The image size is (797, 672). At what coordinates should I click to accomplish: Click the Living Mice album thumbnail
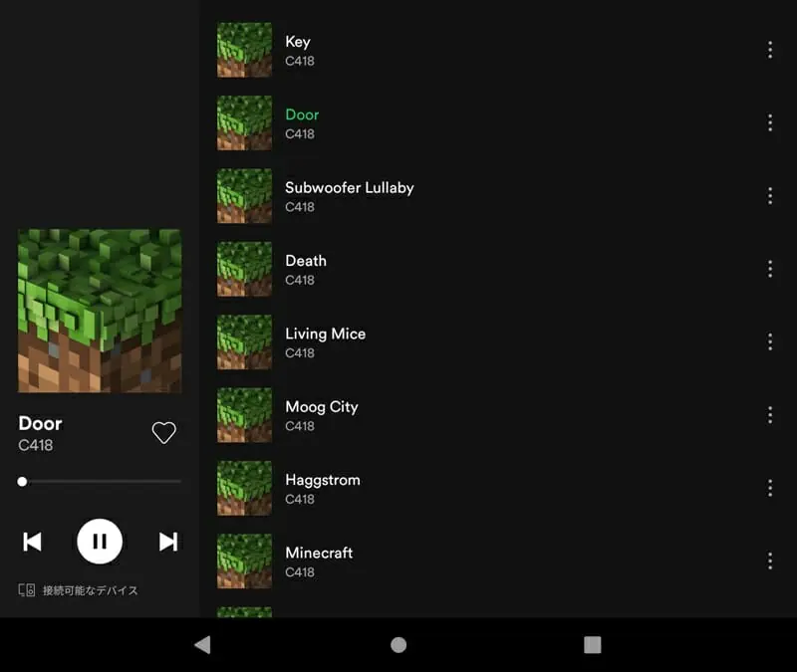(x=244, y=342)
